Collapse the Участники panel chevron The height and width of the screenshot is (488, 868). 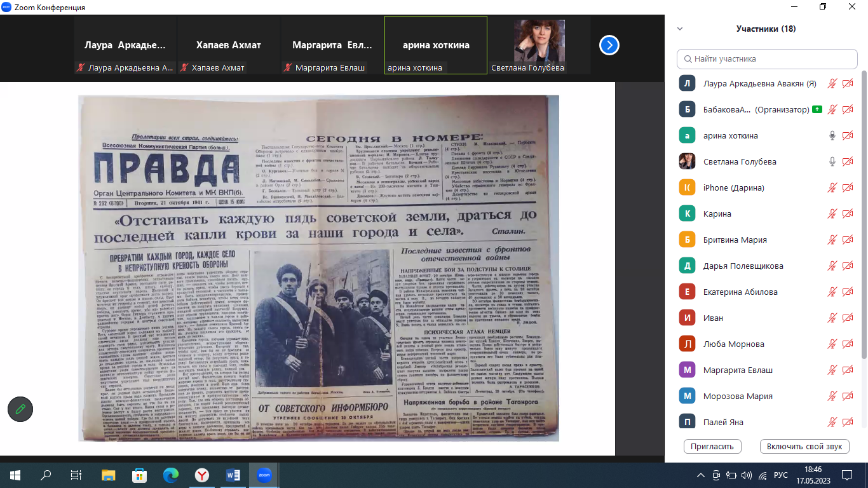point(680,29)
